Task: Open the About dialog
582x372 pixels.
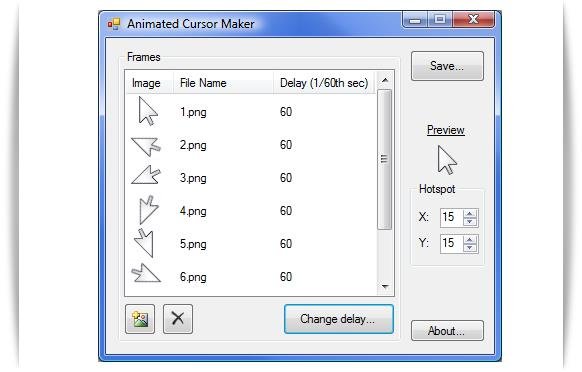Action: click(x=447, y=330)
